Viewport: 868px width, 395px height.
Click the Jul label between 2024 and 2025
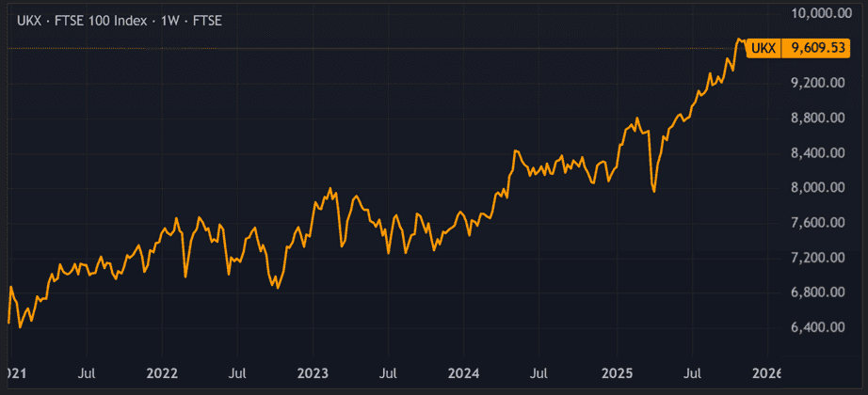click(x=540, y=373)
